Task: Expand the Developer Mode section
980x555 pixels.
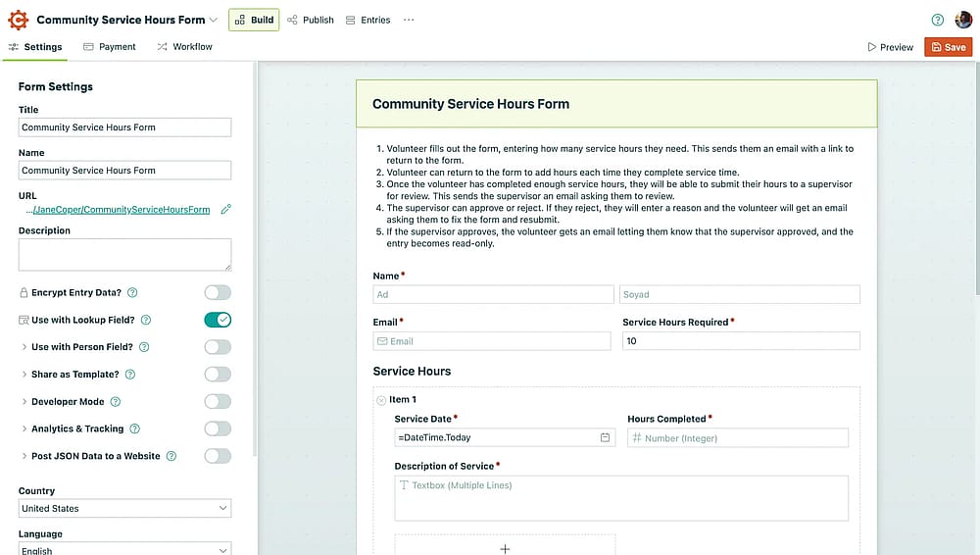Action: [24, 401]
